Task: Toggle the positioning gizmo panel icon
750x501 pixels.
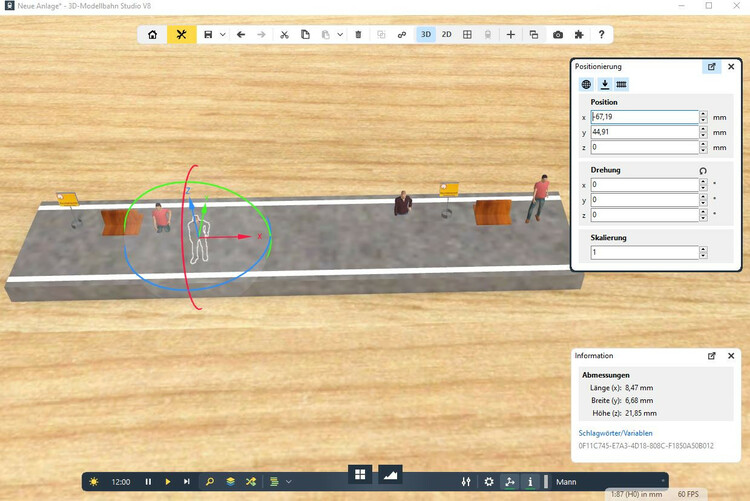Action: [510, 482]
